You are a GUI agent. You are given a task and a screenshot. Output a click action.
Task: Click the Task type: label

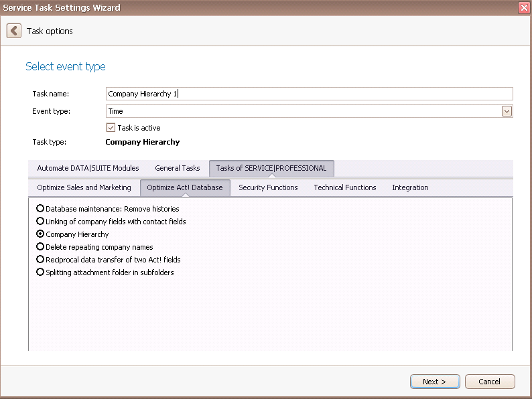pos(49,142)
